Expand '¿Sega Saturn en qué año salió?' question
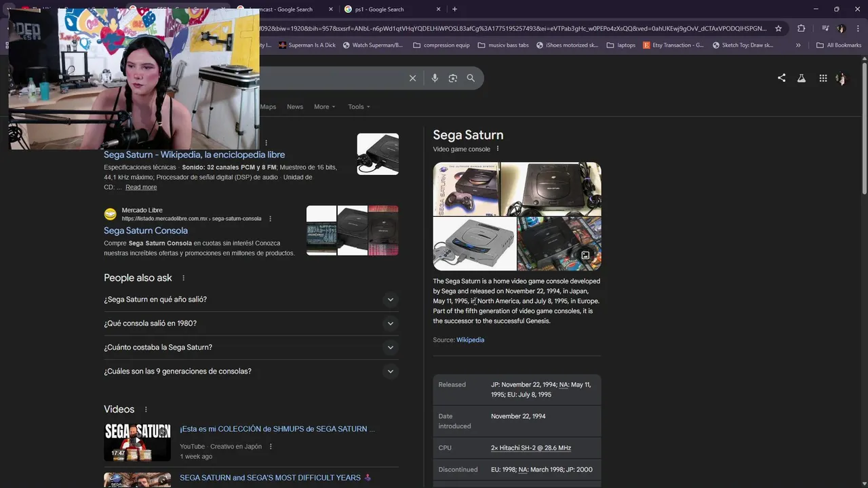This screenshot has height=488, width=868. click(251, 300)
